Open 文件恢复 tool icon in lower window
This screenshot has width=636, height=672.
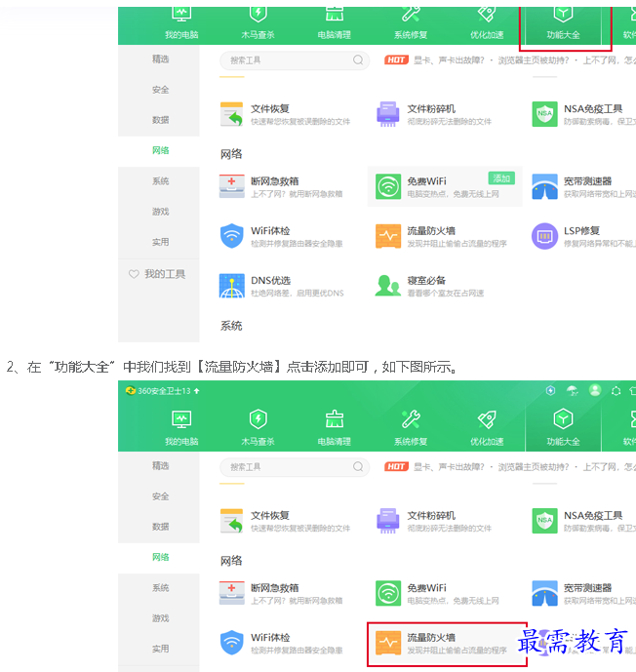232,521
